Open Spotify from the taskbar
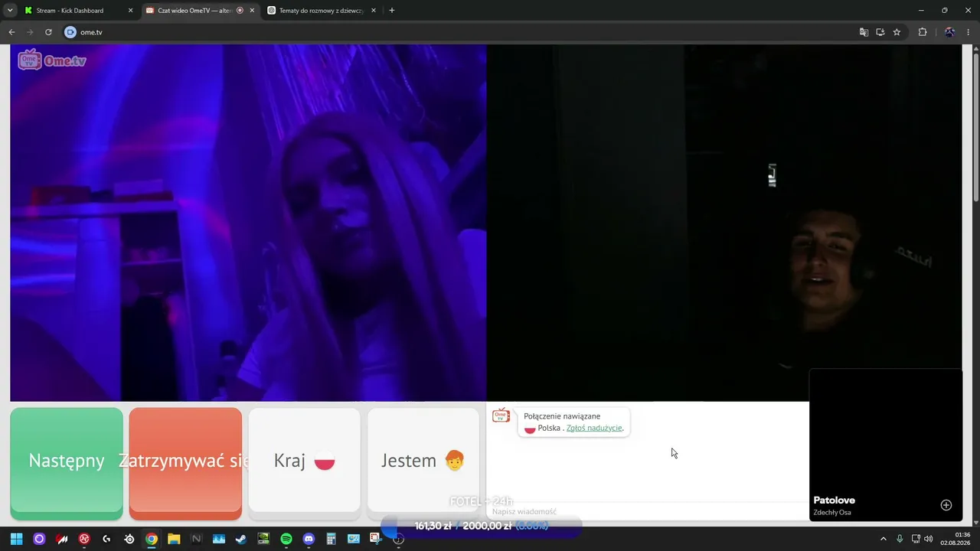 point(286,539)
